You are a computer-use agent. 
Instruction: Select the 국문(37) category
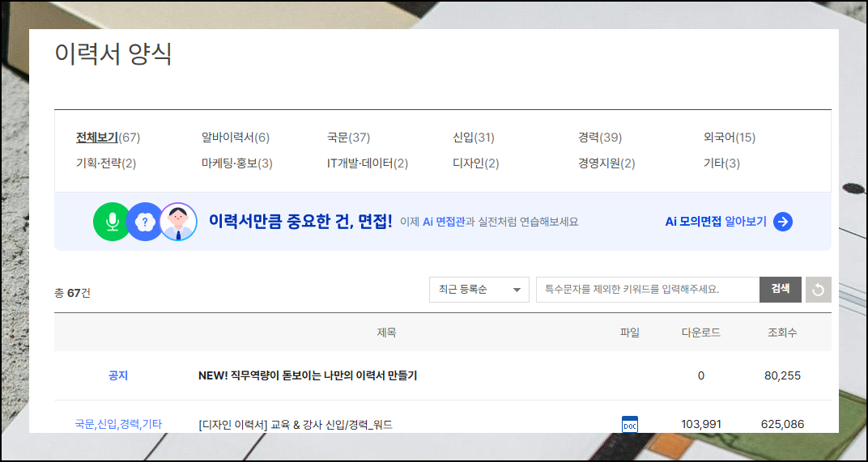[349, 138]
